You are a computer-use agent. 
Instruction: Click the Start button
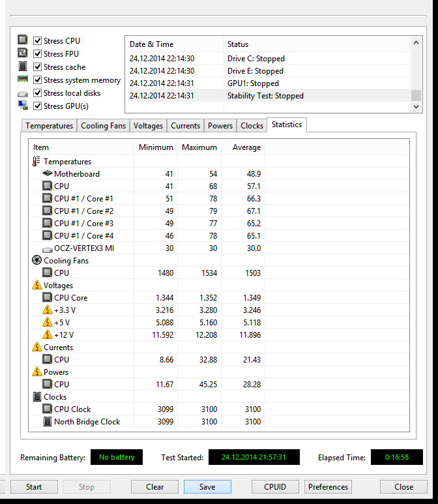point(34,486)
